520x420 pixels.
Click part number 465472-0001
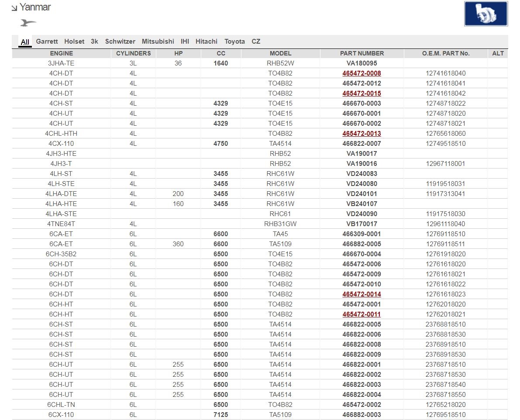click(362, 304)
